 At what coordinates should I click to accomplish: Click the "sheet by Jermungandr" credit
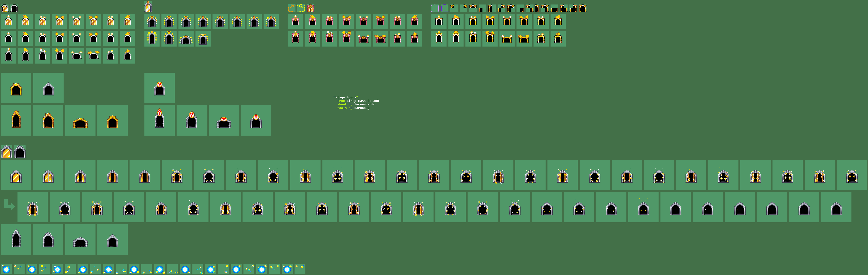pos(356,104)
